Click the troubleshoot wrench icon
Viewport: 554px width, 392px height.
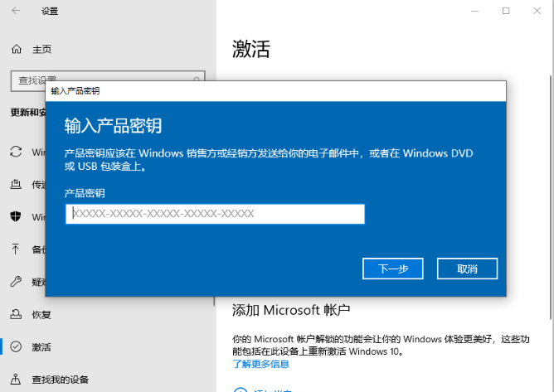[16, 282]
